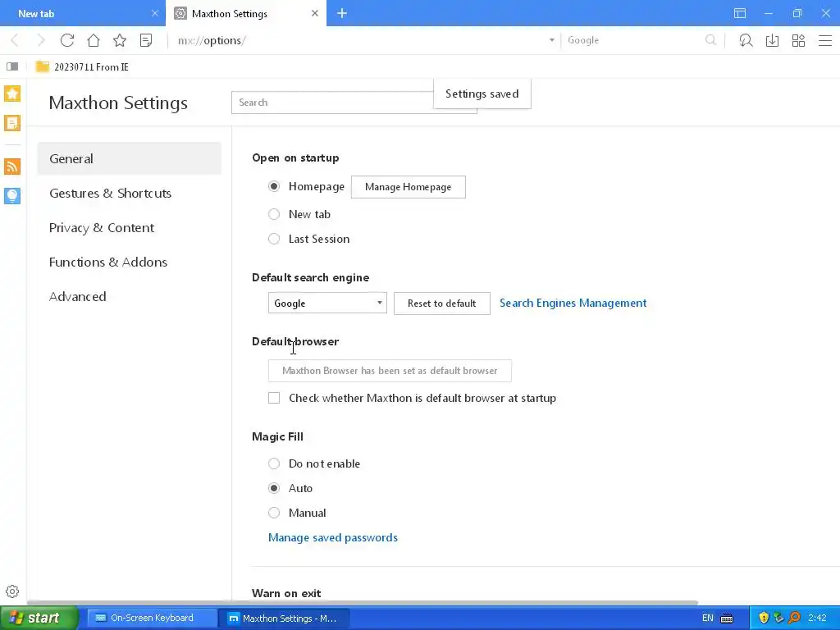Open Manage saved passwords link
Viewport: 840px width, 630px height.
tap(333, 537)
